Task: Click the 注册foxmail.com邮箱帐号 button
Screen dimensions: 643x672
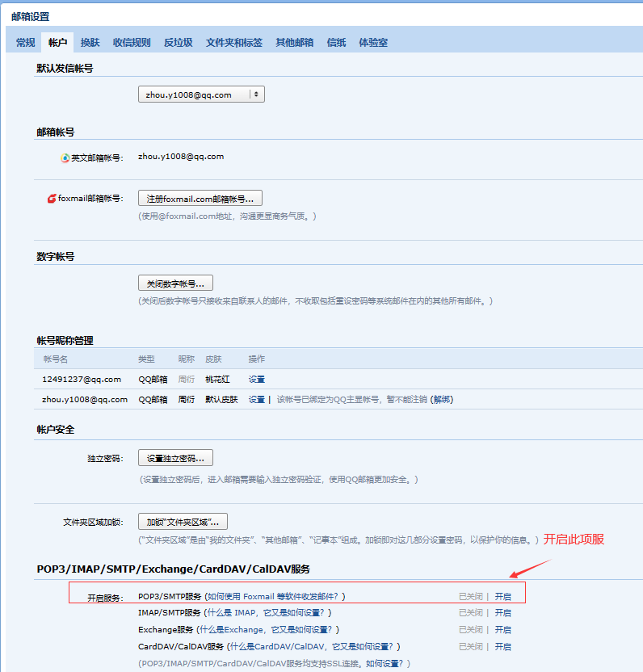Action: [200, 199]
